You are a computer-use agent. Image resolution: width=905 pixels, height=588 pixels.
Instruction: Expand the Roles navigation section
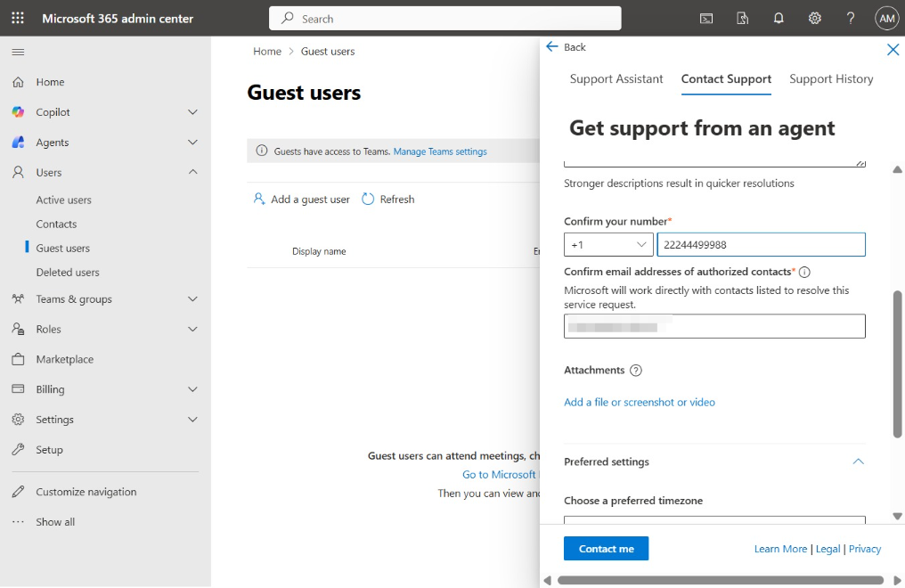[x=192, y=329]
